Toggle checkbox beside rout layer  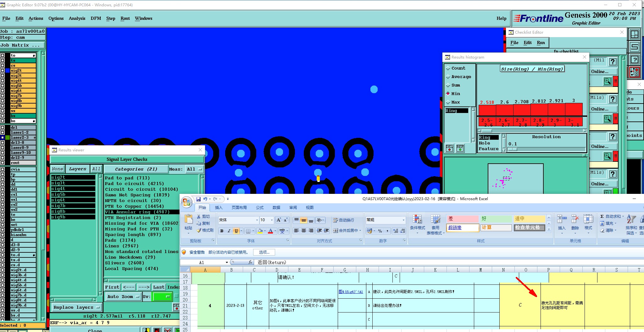coord(3,163)
